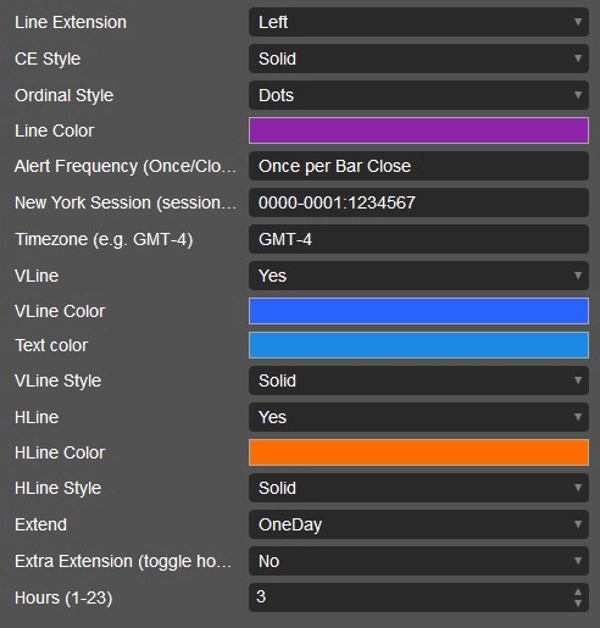This screenshot has height=628, width=600.
Task: Pick the blue VLine Color swatch
Action: pos(418,311)
